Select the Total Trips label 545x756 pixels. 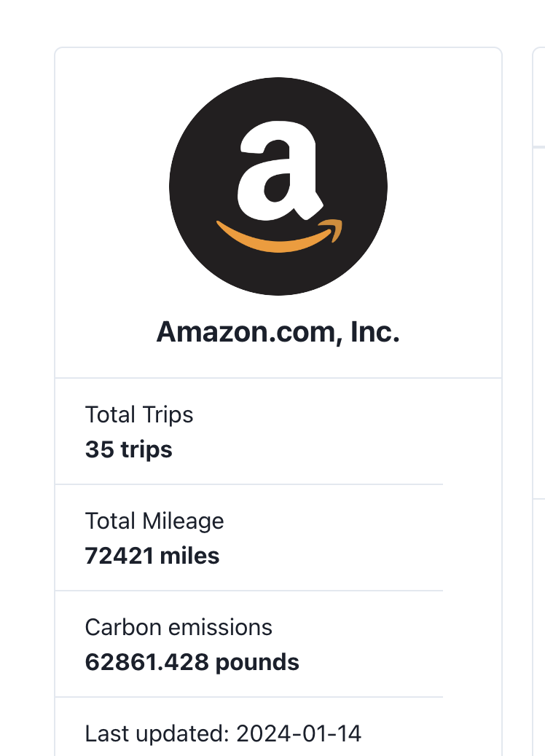(x=139, y=414)
